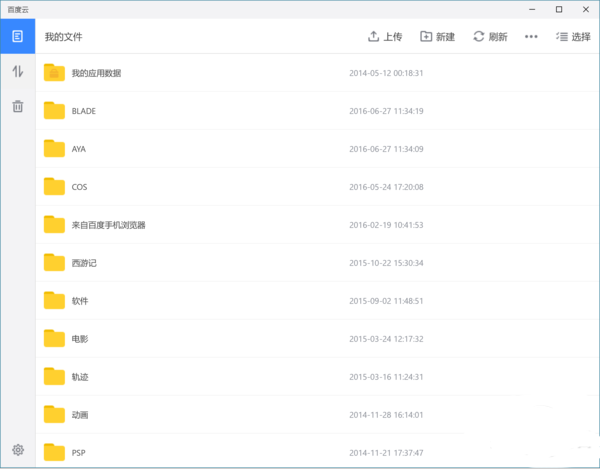This screenshot has width=600, height=470.
Task: Click the 我的文件 header title
Action: pos(64,37)
